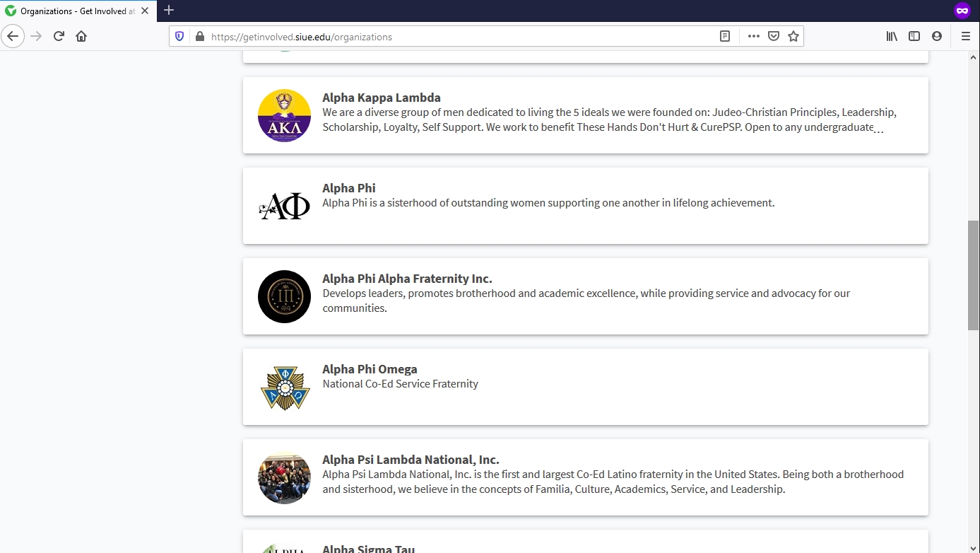Open tracking protection shield icon

(x=179, y=37)
